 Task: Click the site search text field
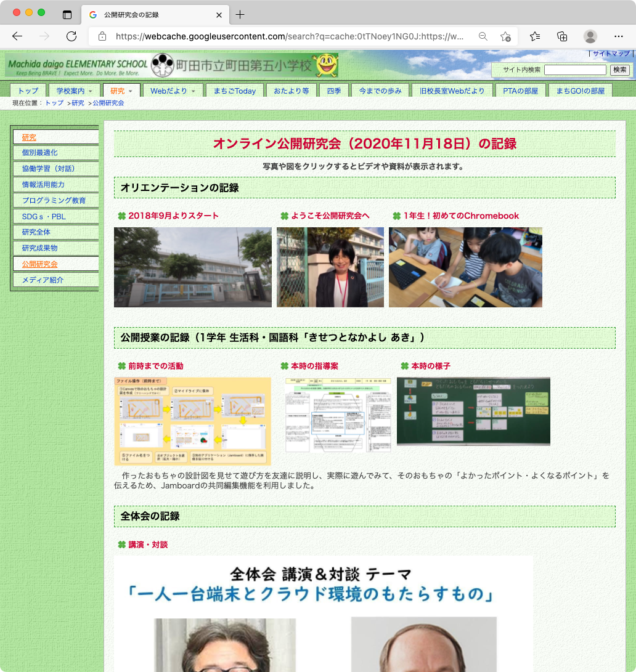click(x=574, y=70)
